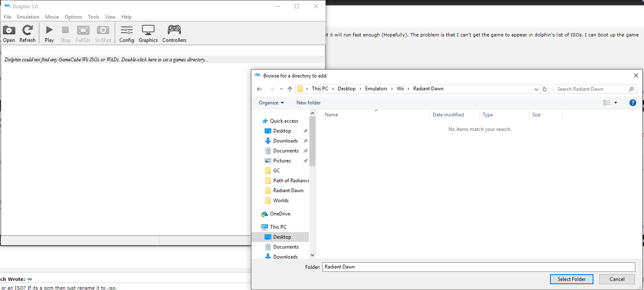Open the Graphics settings icon
Screen dimensions: 644x290
click(x=148, y=34)
